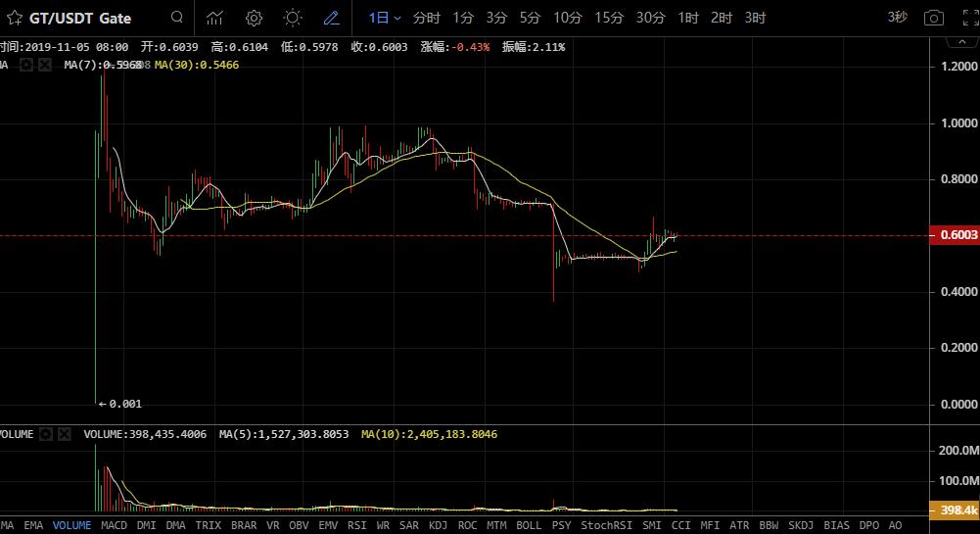Enable the WR indicator
The height and width of the screenshot is (534, 980).
pos(383,525)
